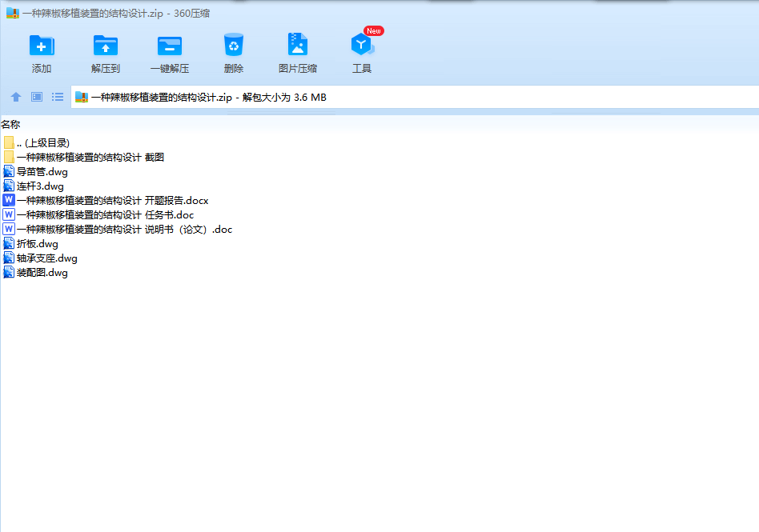759x532 pixels.
Task: Select the file name 轴承支座.dwg
Action: 47,258
